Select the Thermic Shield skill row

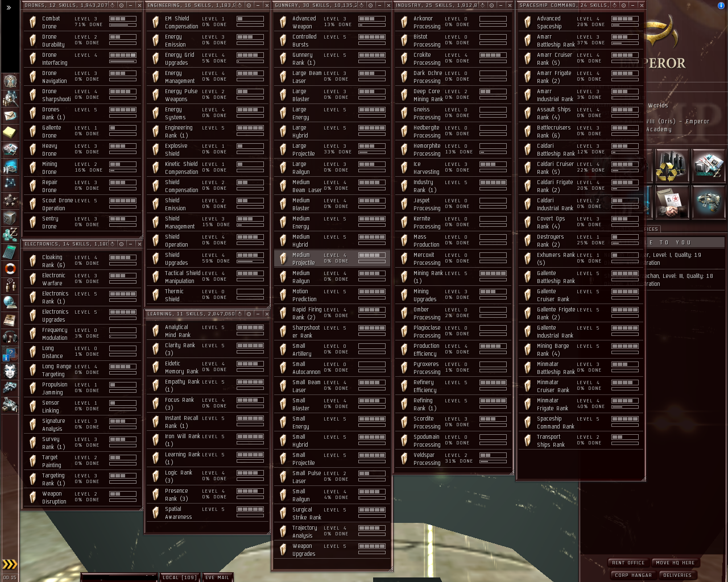coord(208,295)
